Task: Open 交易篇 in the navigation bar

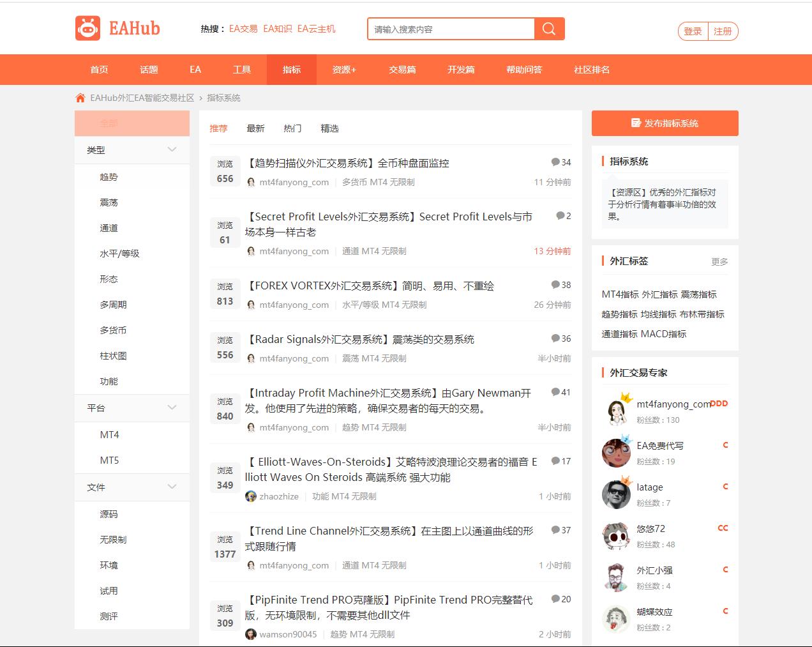Action: tap(402, 70)
